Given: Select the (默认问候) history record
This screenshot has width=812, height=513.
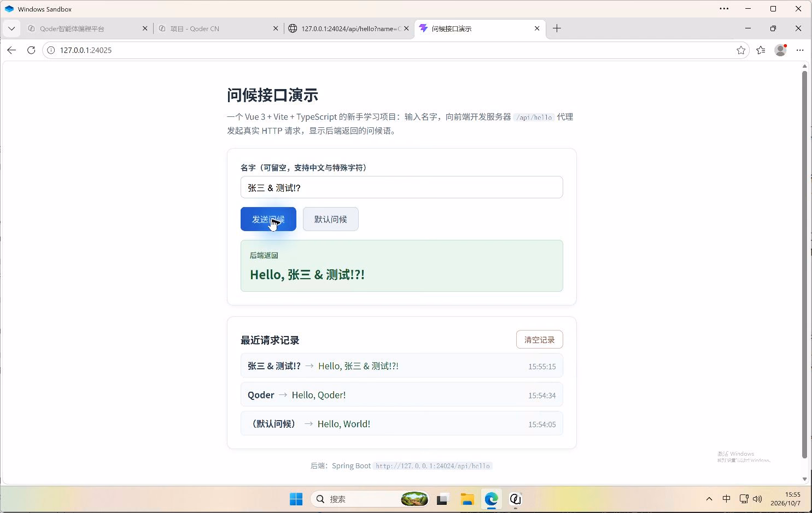Looking at the screenshot, I should [x=401, y=424].
